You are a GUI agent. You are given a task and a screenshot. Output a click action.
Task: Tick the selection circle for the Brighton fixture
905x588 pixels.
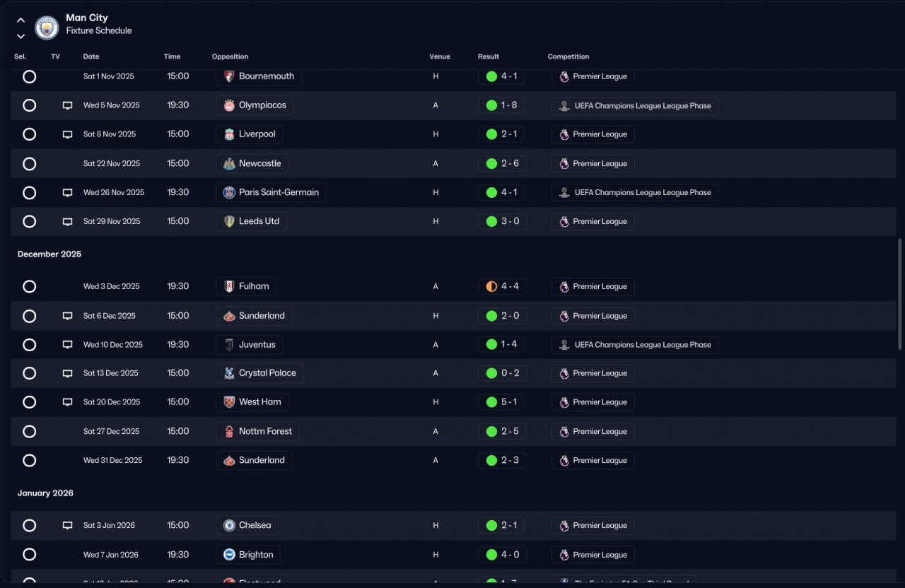click(x=29, y=555)
